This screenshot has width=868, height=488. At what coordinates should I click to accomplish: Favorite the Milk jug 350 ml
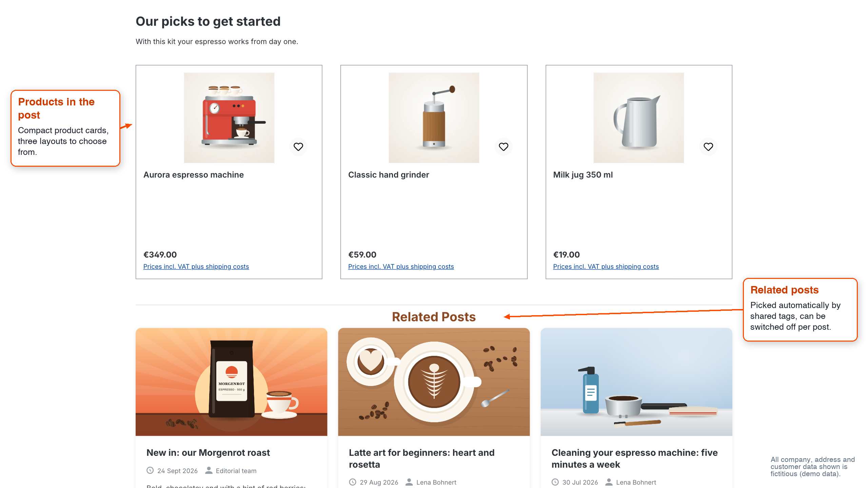(x=708, y=147)
